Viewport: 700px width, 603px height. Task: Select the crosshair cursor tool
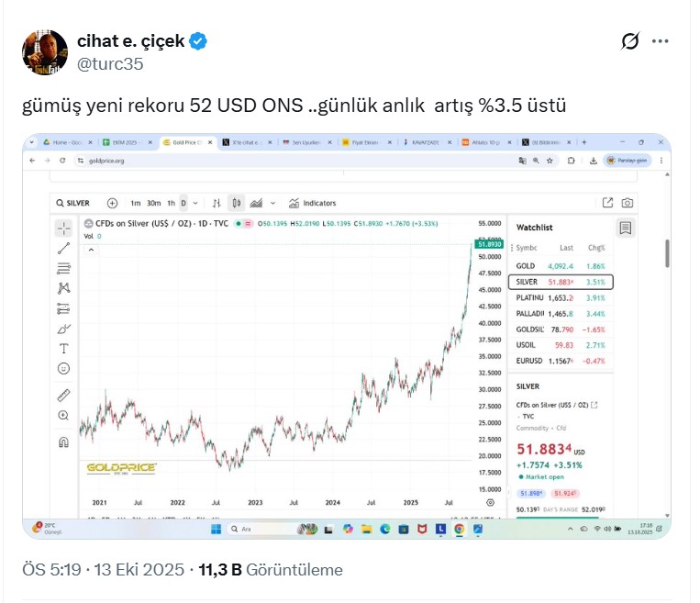click(x=63, y=227)
